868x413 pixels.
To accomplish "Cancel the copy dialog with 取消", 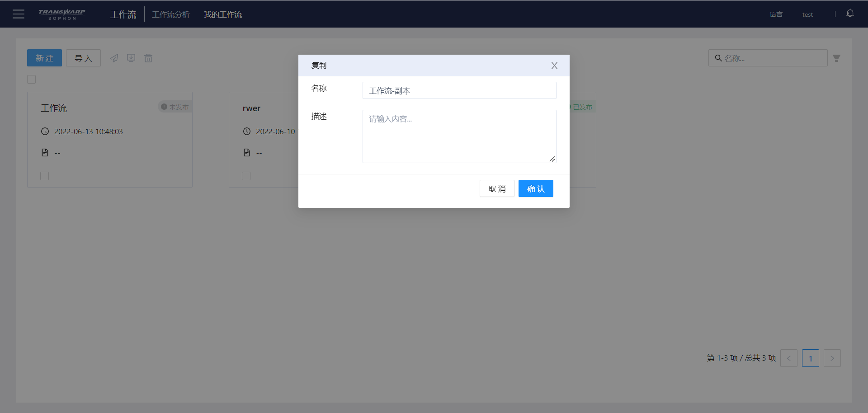I will (x=497, y=188).
